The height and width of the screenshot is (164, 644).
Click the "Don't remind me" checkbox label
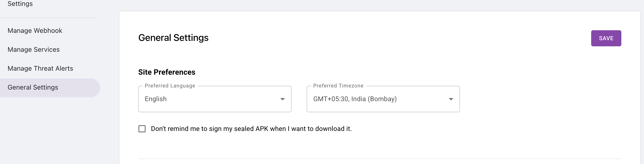pos(251,129)
